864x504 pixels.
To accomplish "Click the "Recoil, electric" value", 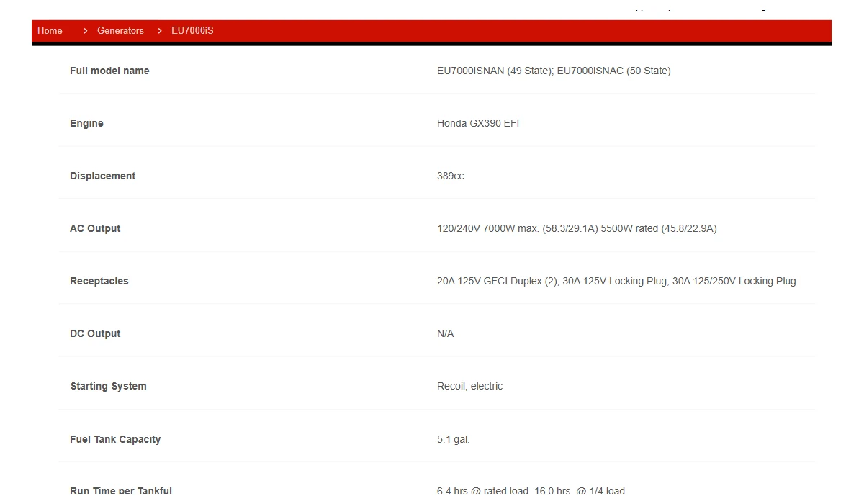I will pyautogui.click(x=470, y=386).
